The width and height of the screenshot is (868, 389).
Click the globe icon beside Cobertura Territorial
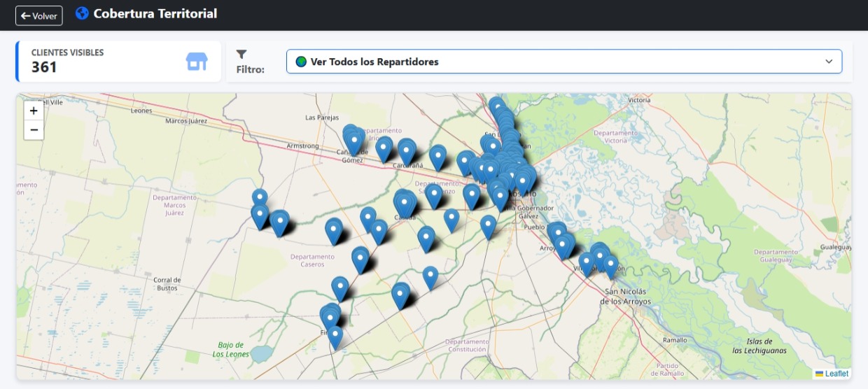point(83,13)
